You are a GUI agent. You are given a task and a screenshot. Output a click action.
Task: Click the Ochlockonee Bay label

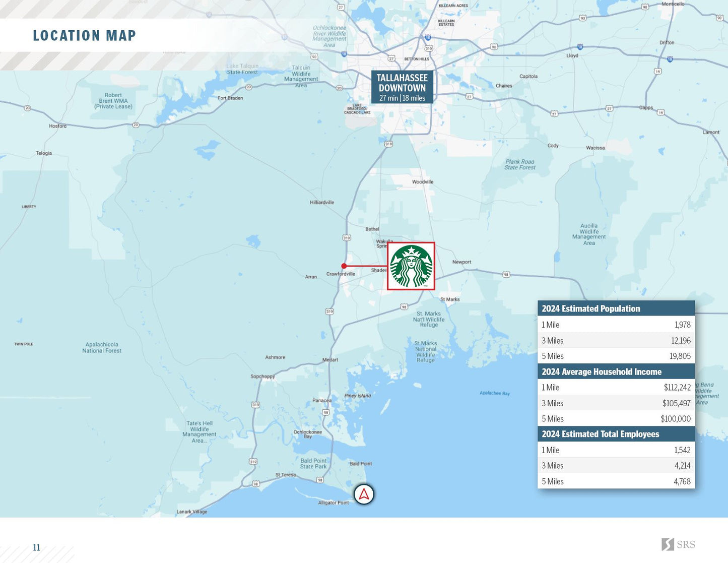307,434
